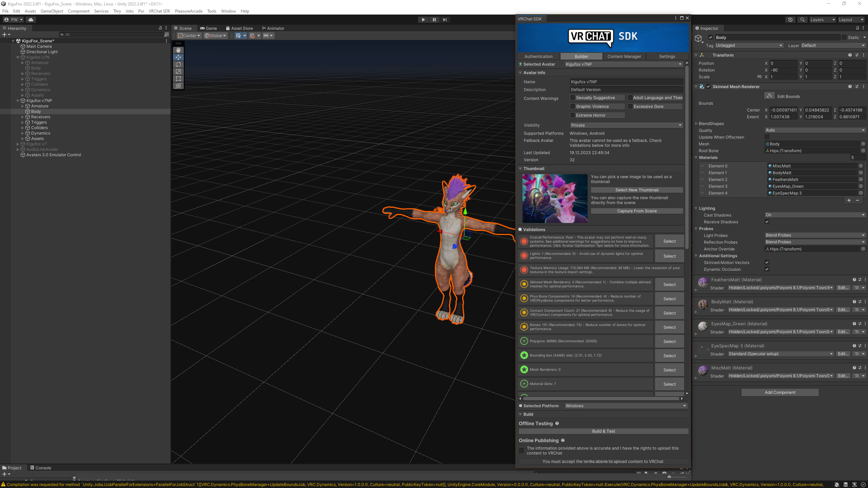Click the Step frame button

coord(445,20)
